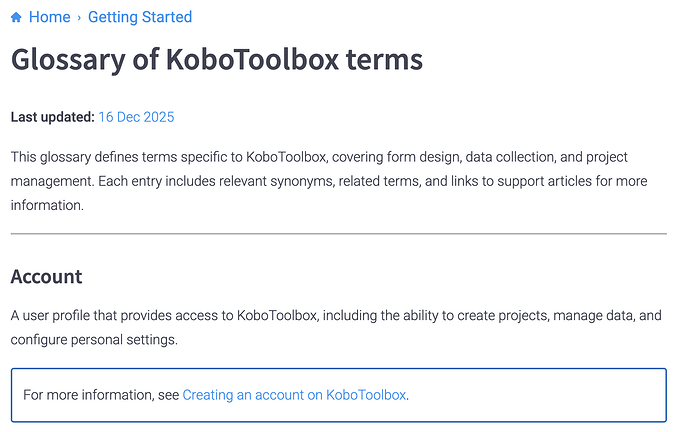Click the Glossary of KoboToolbox terms title

click(217, 59)
